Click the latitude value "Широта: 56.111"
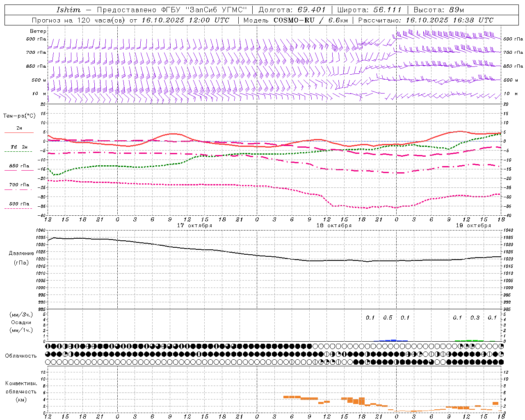 tap(369, 10)
